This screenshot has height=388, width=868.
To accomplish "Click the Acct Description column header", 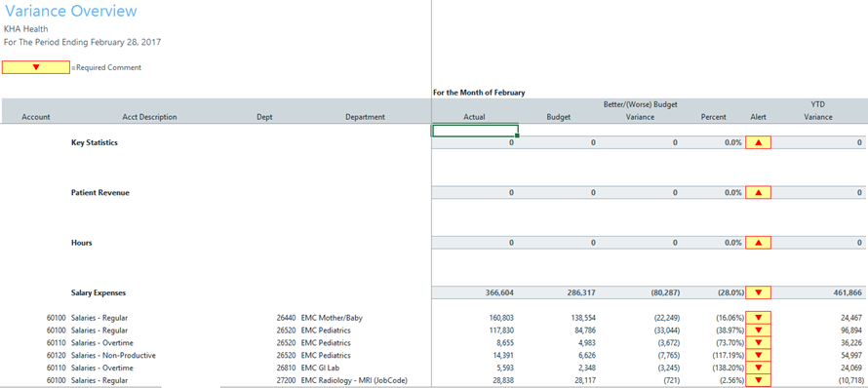I will 149,117.
